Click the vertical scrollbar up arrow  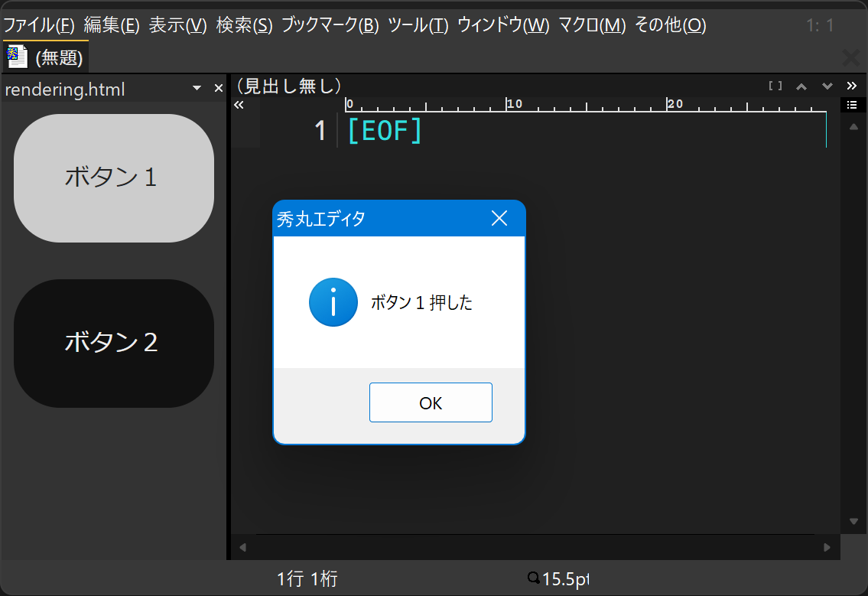pyautogui.click(x=853, y=127)
